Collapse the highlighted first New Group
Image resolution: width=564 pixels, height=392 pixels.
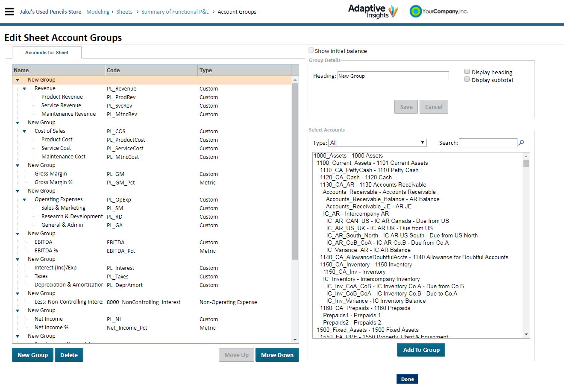[18, 80]
